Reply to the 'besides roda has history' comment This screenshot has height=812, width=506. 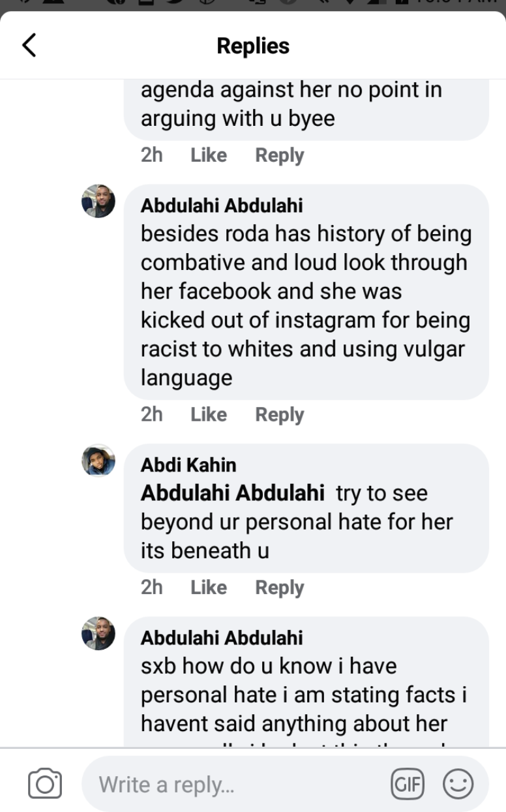(x=280, y=415)
